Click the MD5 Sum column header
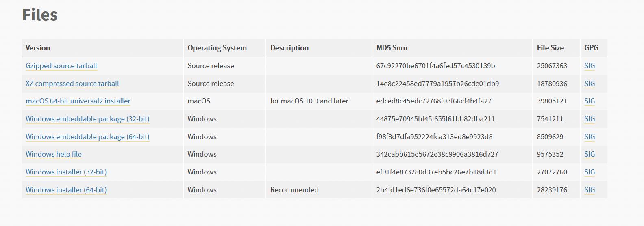644x226 pixels. click(392, 48)
